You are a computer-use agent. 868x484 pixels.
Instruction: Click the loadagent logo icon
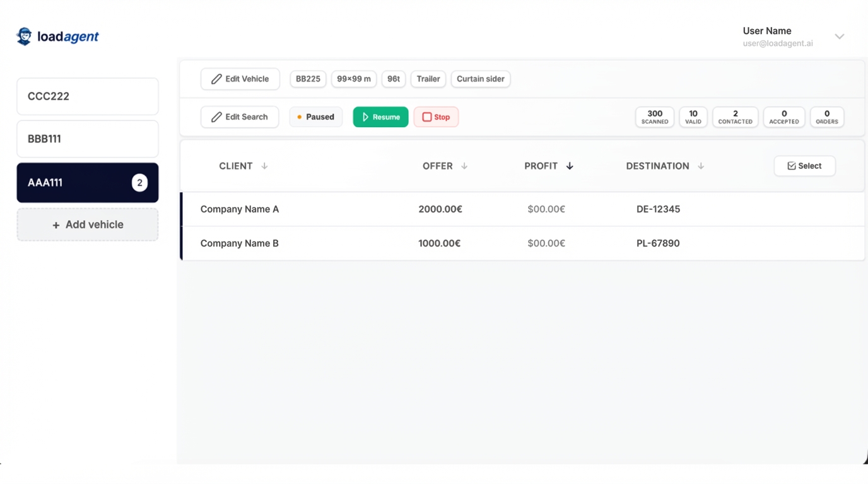click(24, 36)
